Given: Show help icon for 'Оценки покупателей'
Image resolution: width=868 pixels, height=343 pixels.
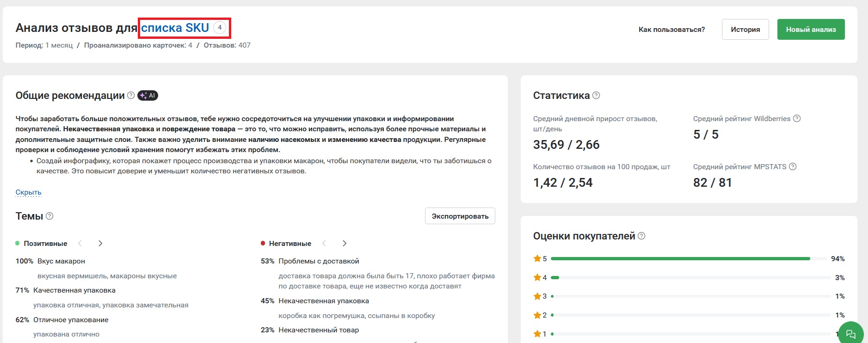Looking at the screenshot, I should pos(641,236).
